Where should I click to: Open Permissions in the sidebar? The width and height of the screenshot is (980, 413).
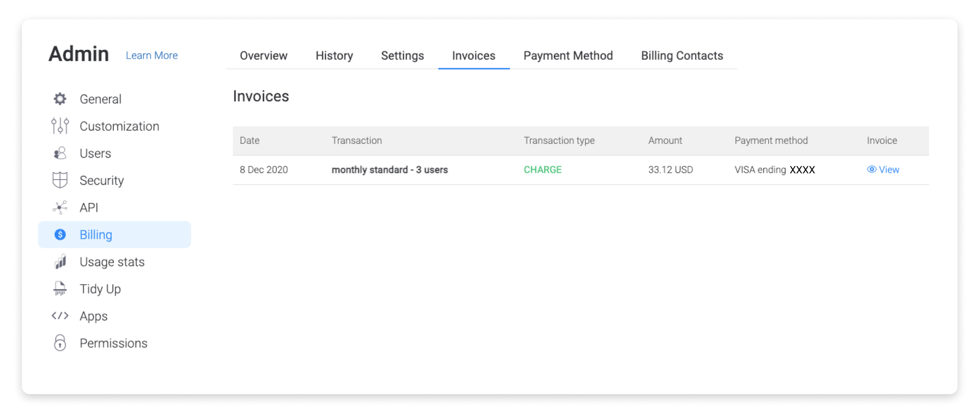point(114,343)
